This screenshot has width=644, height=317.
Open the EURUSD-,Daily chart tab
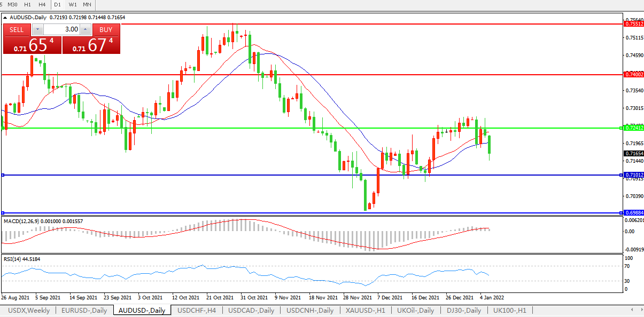pos(84,311)
